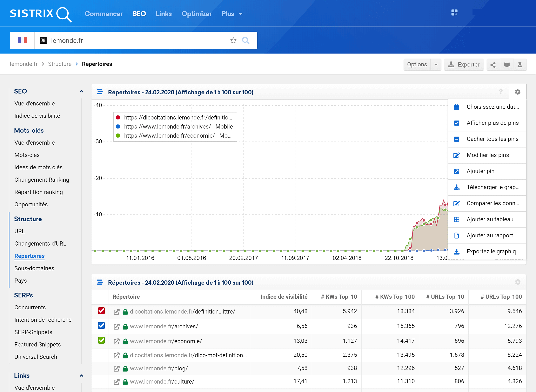Click the SISTRIX logo
536x392 pixels.
41,14
